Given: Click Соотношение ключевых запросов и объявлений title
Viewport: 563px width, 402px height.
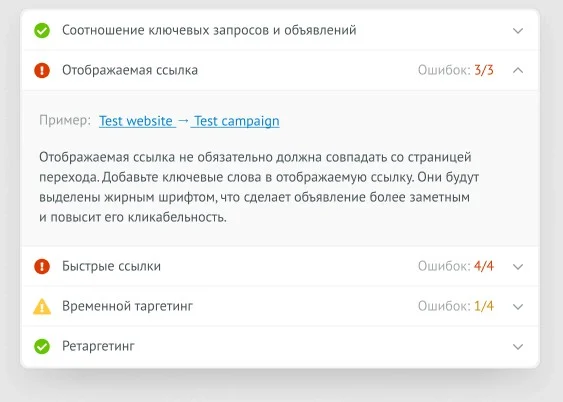Looking at the screenshot, I should click(209, 30).
